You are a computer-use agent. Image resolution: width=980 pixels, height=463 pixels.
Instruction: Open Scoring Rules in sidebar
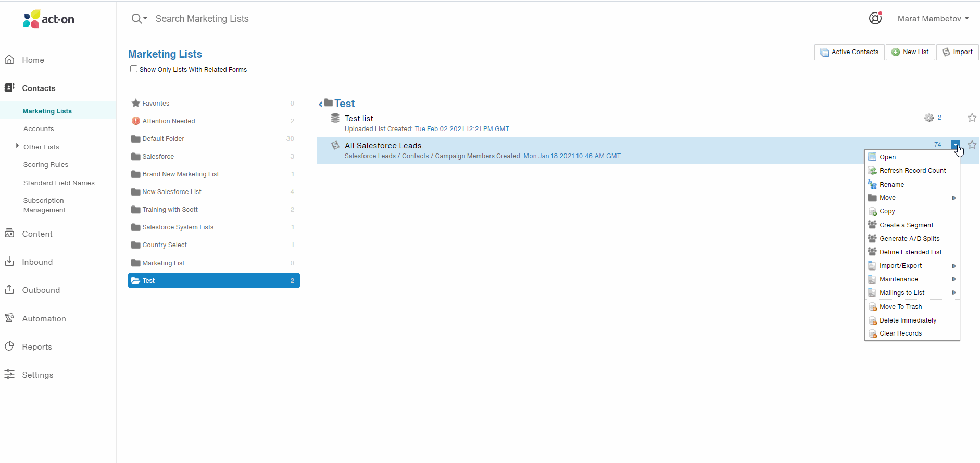coord(46,165)
